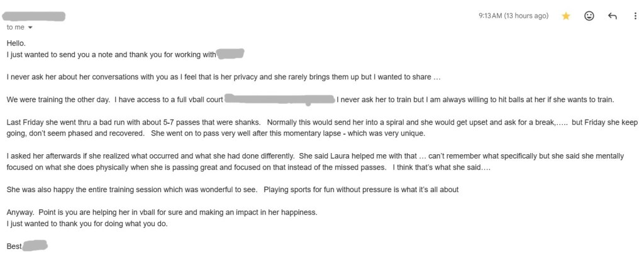
Task: Click the "Hello." greeting line
Action: pyautogui.click(x=17, y=43)
